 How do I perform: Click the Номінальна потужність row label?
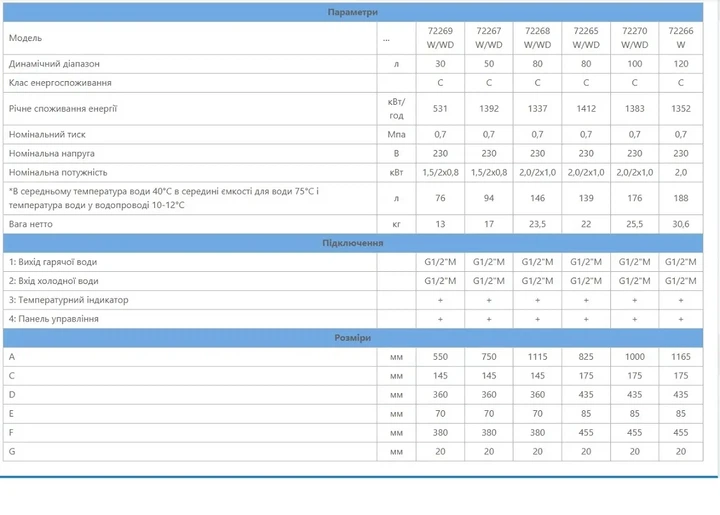coord(58,173)
